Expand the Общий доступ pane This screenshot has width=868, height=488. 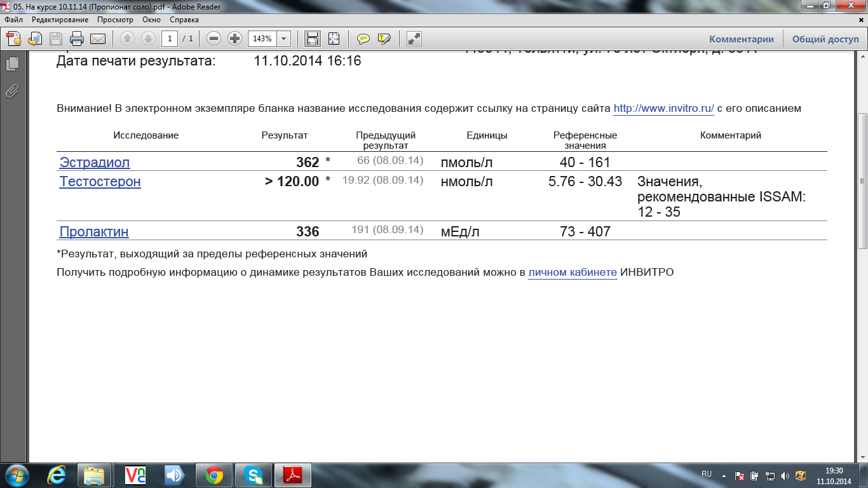[825, 39]
